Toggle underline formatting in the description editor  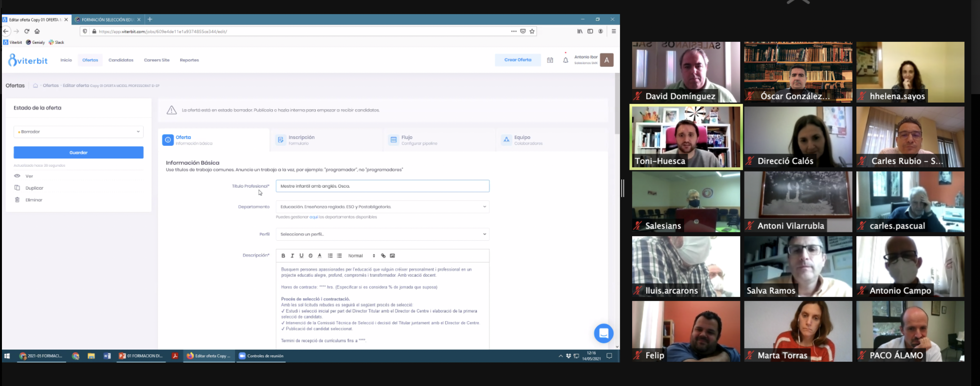tap(301, 256)
